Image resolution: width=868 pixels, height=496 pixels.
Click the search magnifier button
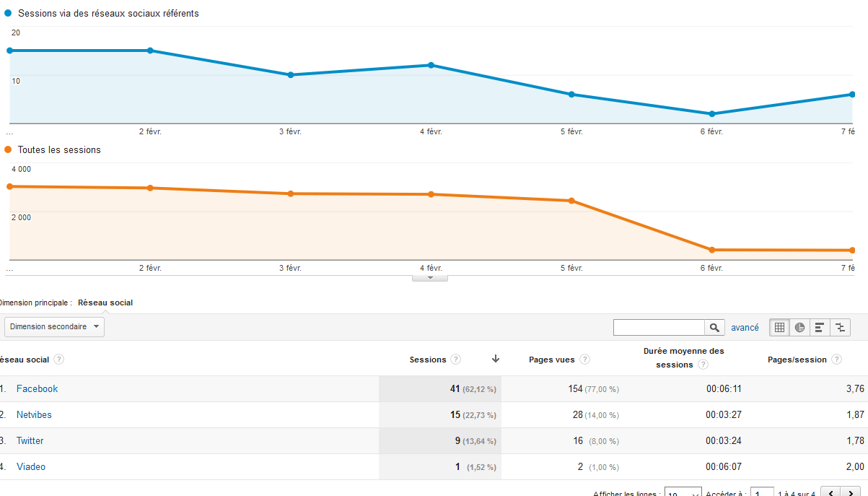pos(714,328)
